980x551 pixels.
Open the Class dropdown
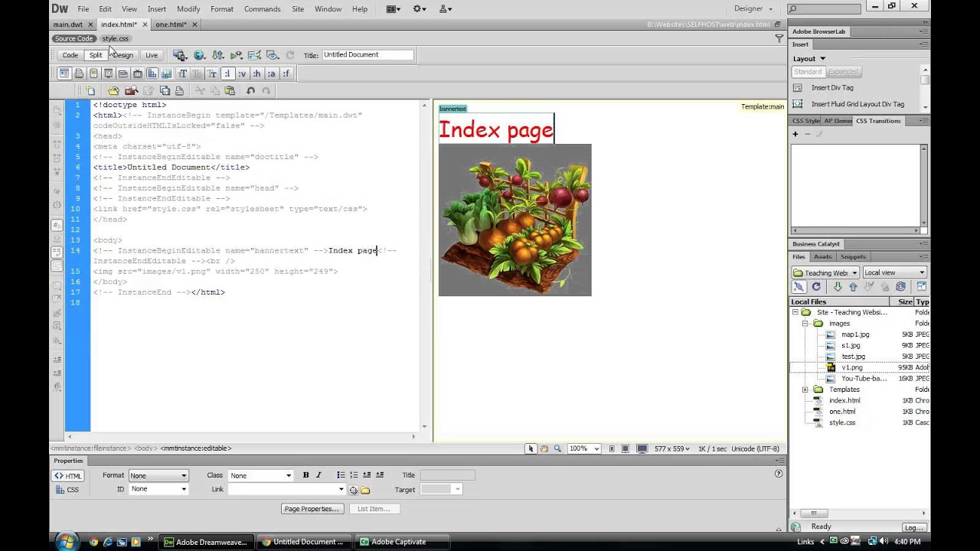(260, 475)
